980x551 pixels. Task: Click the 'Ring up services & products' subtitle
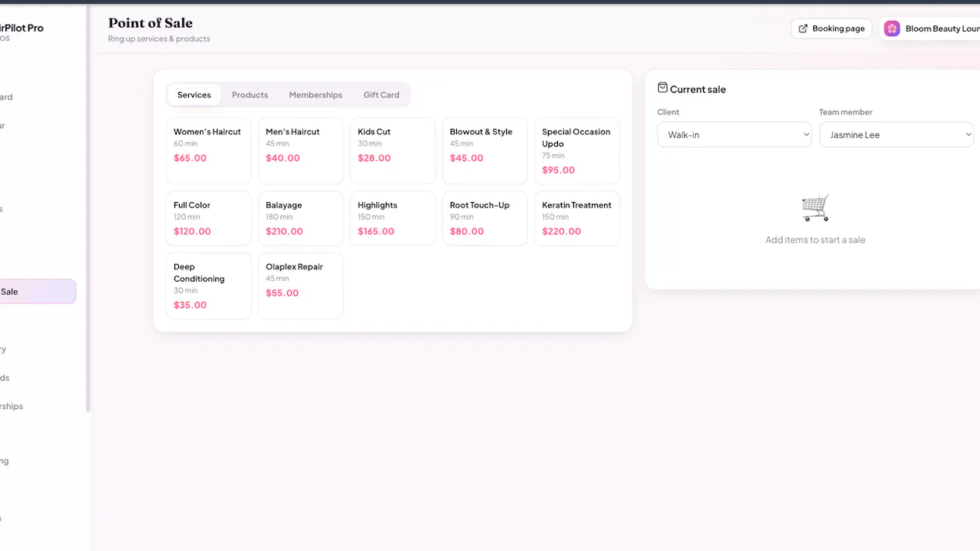point(159,39)
